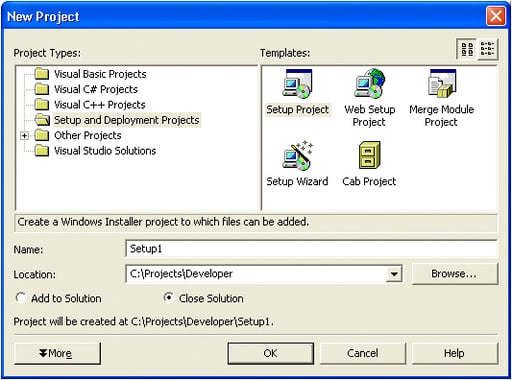Pick the Merge Module Project template icon
This screenshot has height=380, width=512.
(x=442, y=84)
